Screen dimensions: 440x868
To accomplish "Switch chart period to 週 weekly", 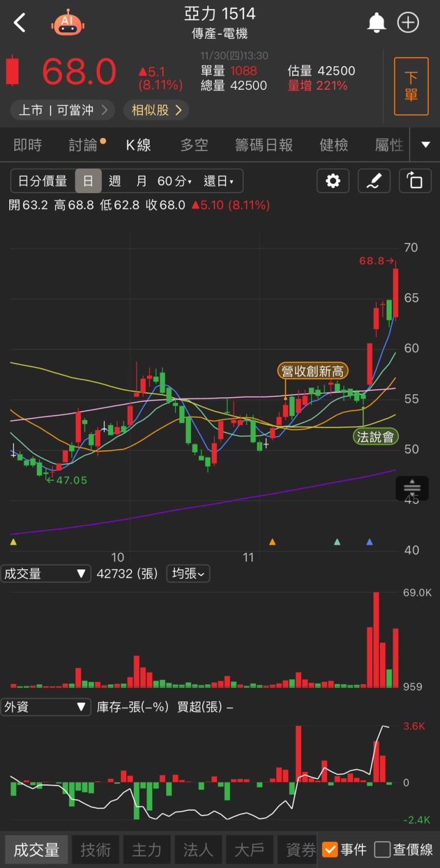I will [x=114, y=181].
